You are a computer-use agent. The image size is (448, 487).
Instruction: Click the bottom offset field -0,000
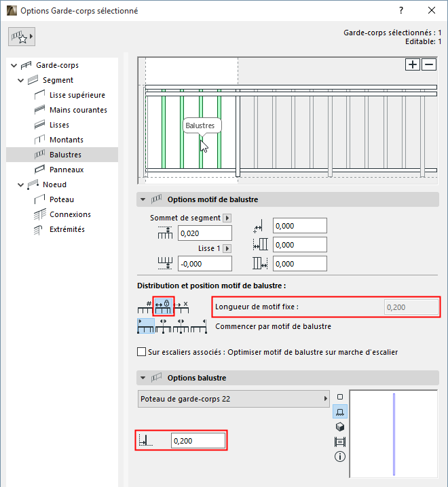pos(205,264)
